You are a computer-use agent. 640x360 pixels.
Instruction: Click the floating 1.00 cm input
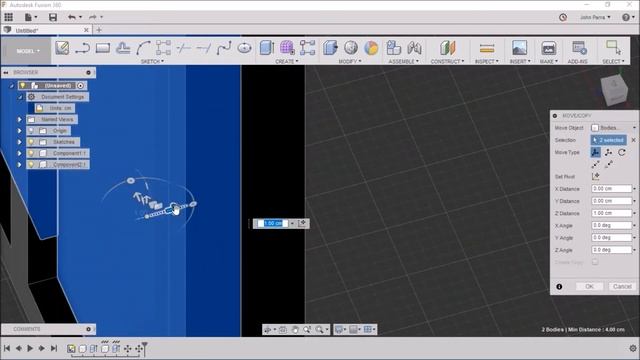[273, 223]
